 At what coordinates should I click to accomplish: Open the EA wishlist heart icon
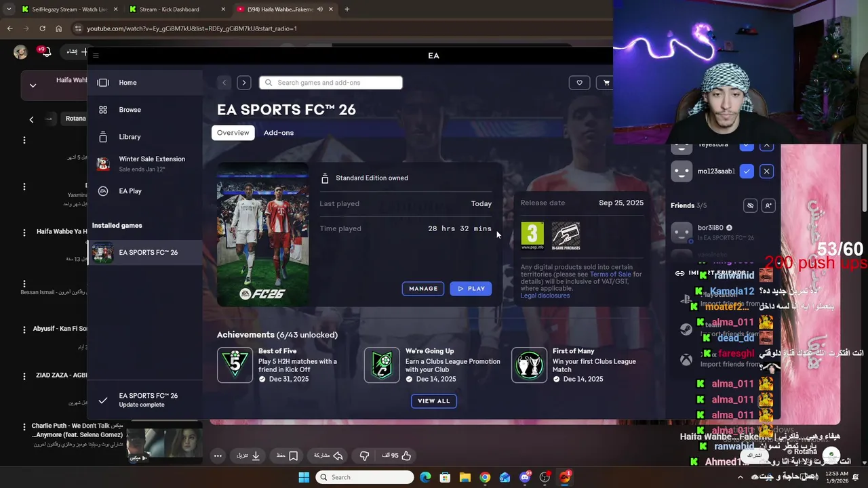(579, 83)
